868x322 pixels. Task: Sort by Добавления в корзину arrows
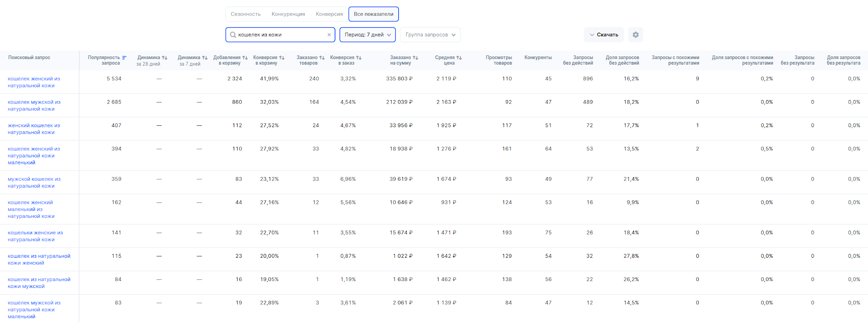pyautogui.click(x=245, y=58)
